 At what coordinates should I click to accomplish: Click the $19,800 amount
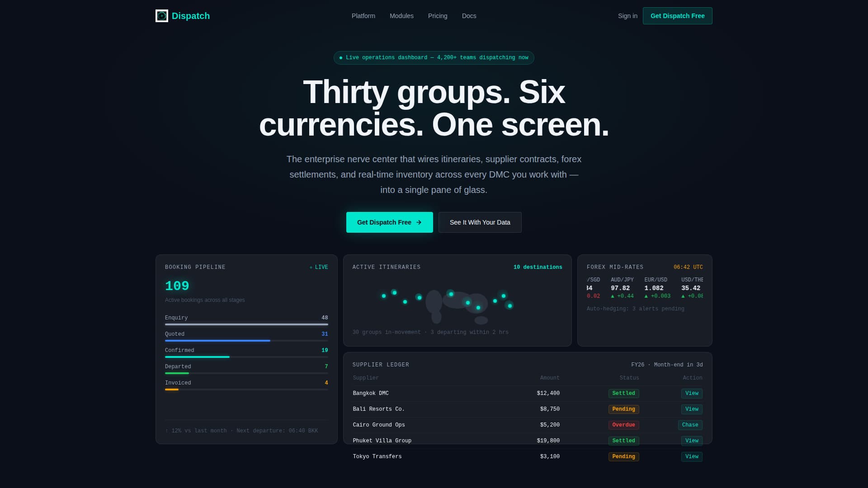(x=548, y=441)
